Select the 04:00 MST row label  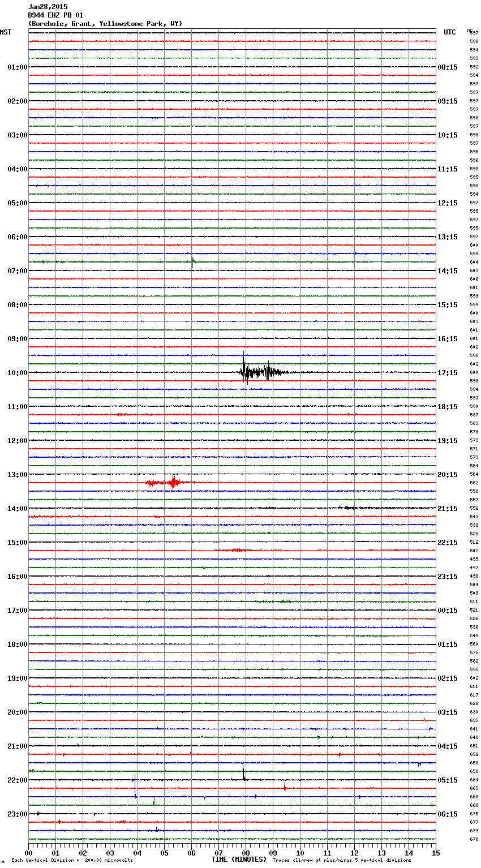coord(18,169)
